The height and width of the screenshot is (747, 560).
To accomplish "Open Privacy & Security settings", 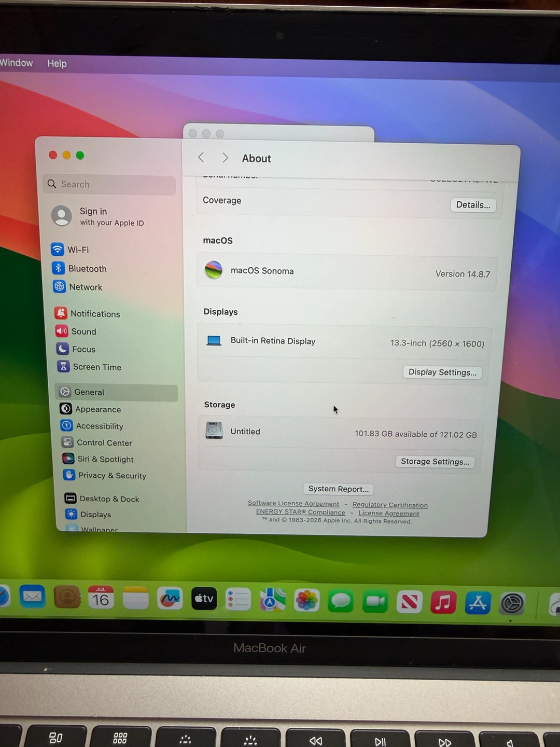I will (105, 475).
